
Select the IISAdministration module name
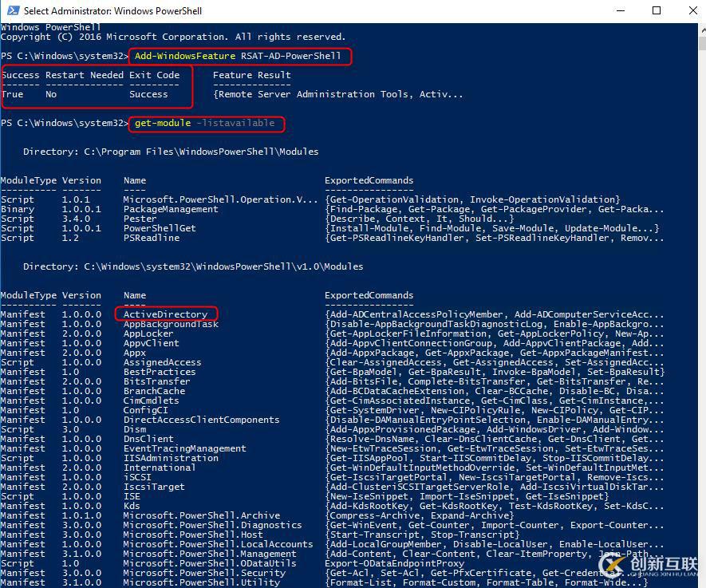pyautogui.click(x=171, y=458)
